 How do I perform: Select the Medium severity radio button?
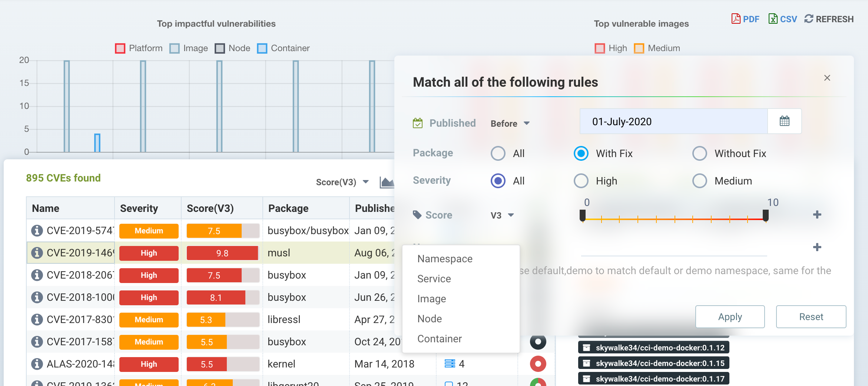point(700,181)
